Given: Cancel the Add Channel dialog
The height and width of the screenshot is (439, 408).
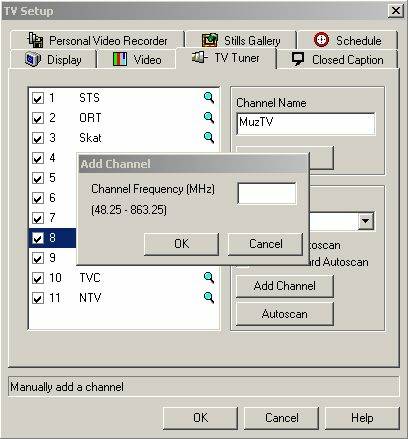Looking at the screenshot, I should coord(265,244).
